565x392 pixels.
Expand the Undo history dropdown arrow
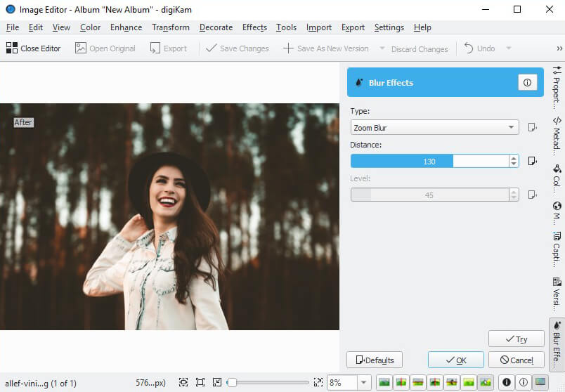click(508, 48)
